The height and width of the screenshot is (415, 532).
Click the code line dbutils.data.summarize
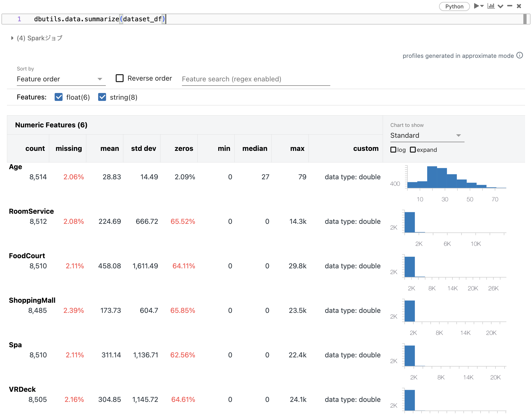99,19
